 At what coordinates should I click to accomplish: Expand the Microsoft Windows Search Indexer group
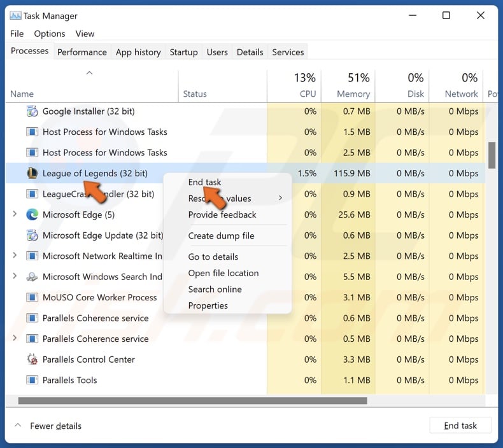[15, 276]
